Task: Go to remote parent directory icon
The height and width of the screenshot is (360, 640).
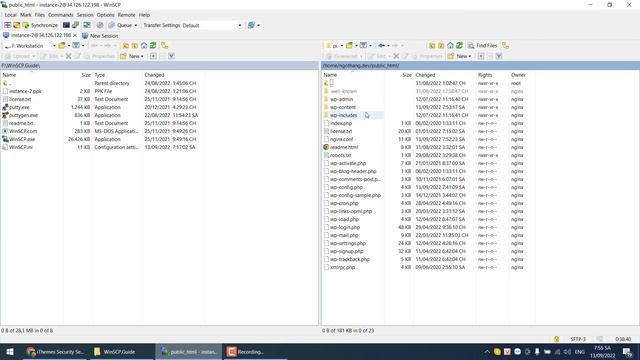Action: [432, 46]
